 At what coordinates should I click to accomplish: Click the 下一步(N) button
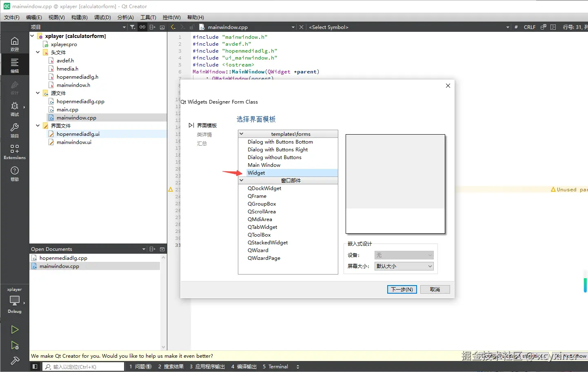(402, 289)
